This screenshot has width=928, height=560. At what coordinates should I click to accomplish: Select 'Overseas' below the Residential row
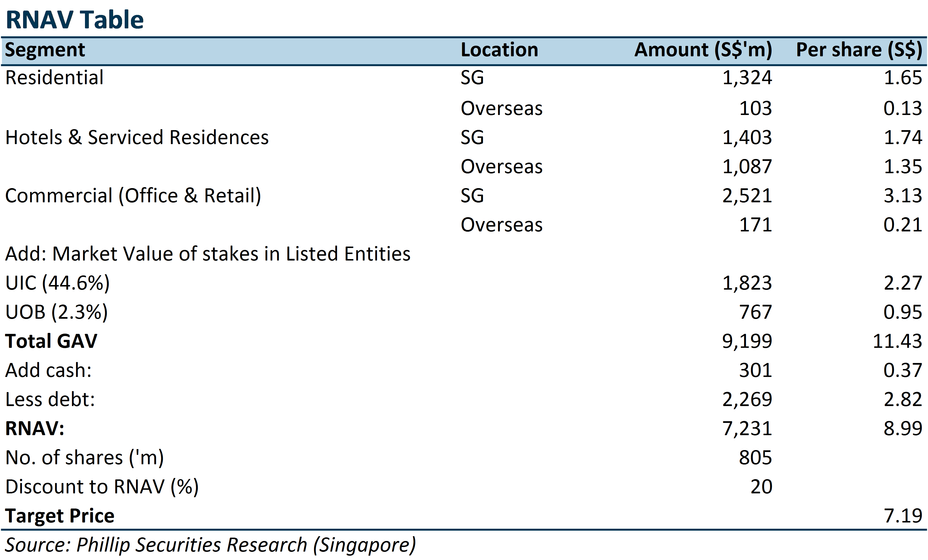coord(502,108)
